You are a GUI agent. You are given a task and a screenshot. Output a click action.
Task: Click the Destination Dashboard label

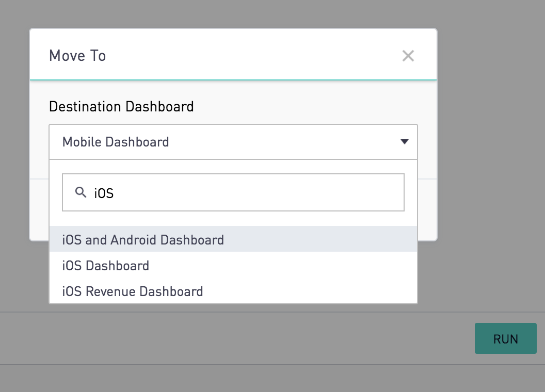[x=121, y=107]
